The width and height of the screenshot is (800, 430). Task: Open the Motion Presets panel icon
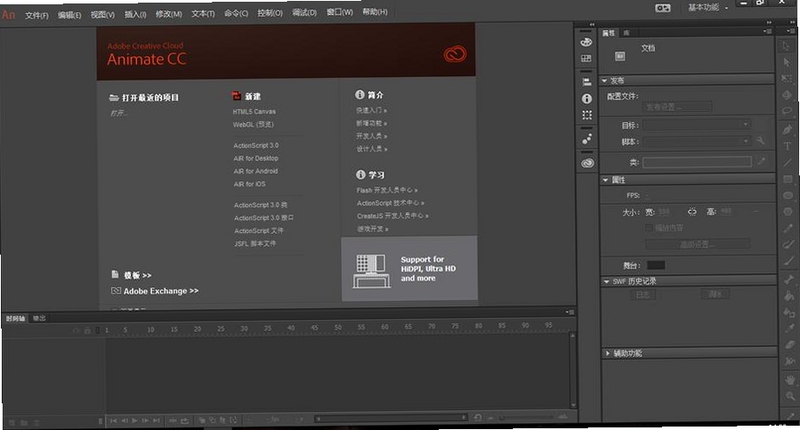tap(587, 139)
